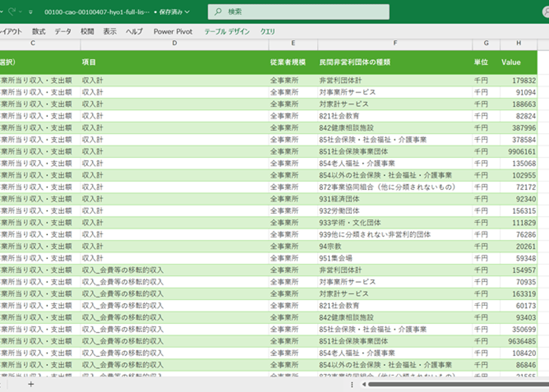The height and width of the screenshot is (392, 549).
Task: Select column G header
Action: [486, 43]
